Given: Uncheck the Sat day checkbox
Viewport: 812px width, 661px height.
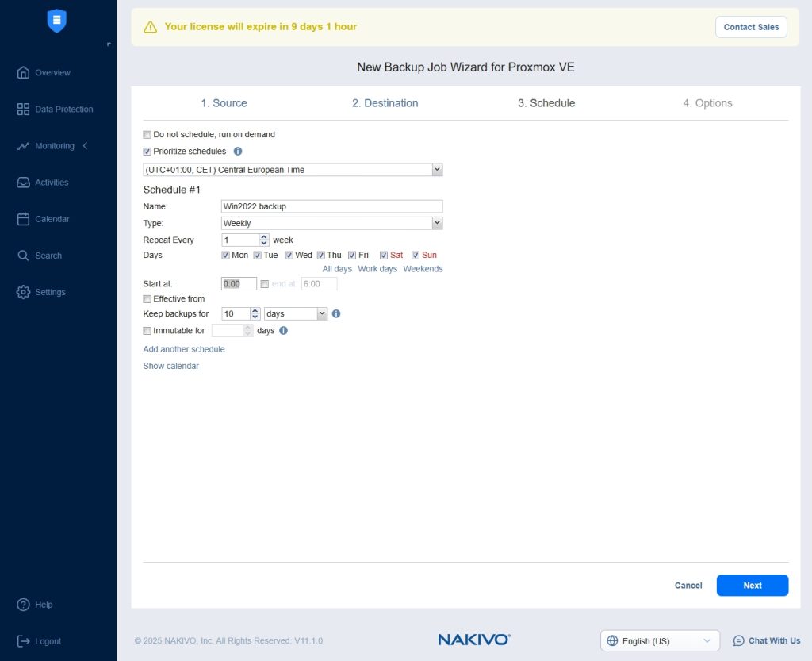Looking at the screenshot, I should (384, 256).
